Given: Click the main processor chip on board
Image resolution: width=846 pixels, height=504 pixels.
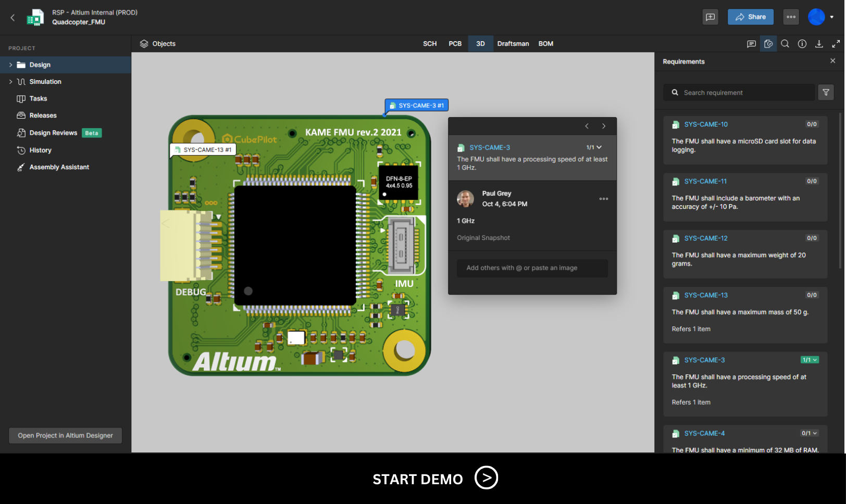Looking at the screenshot, I should [x=295, y=245].
